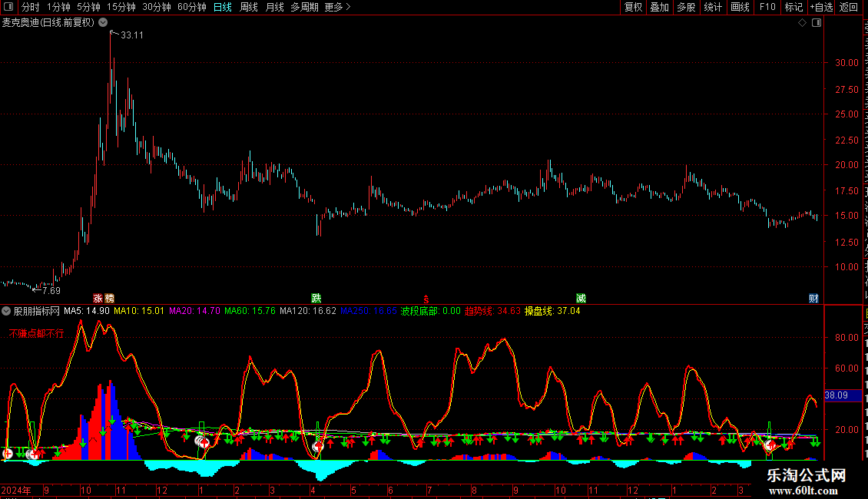Viewport: 868px width, 499px height.
Task: Click the MA120: 16.62 indicator value
Action: pyautogui.click(x=308, y=311)
